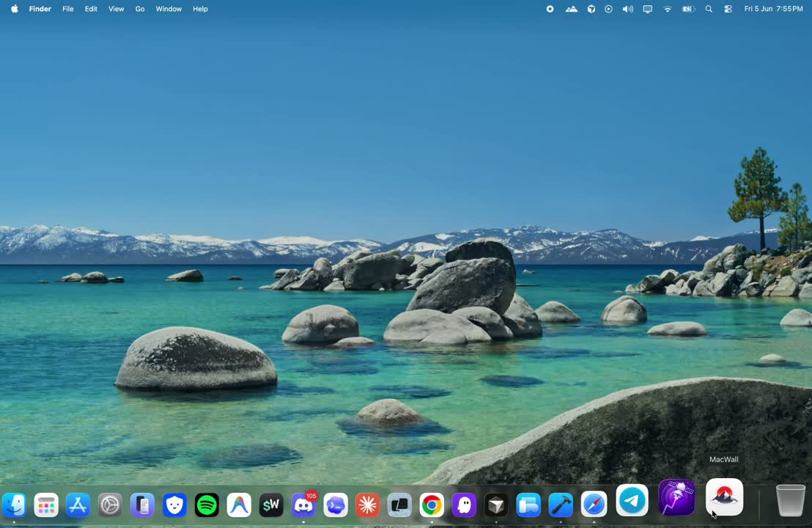
Task: Open the Wi-Fi status menu
Action: click(x=668, y=9)
